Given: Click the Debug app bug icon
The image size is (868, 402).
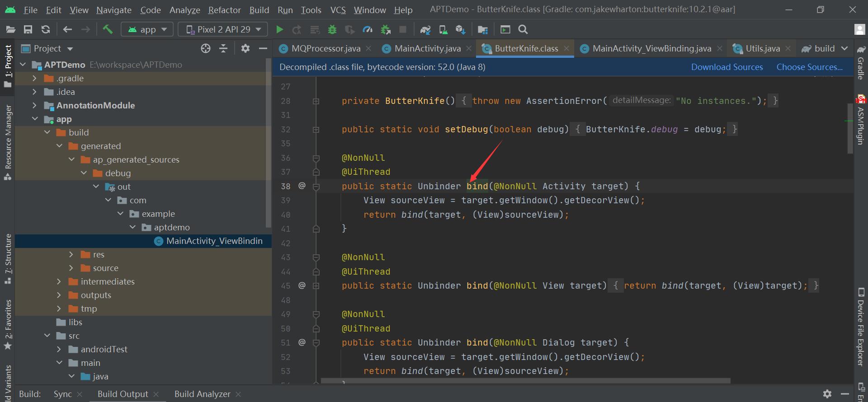Looking at the screenshot, I should click(x=332, y=29).
